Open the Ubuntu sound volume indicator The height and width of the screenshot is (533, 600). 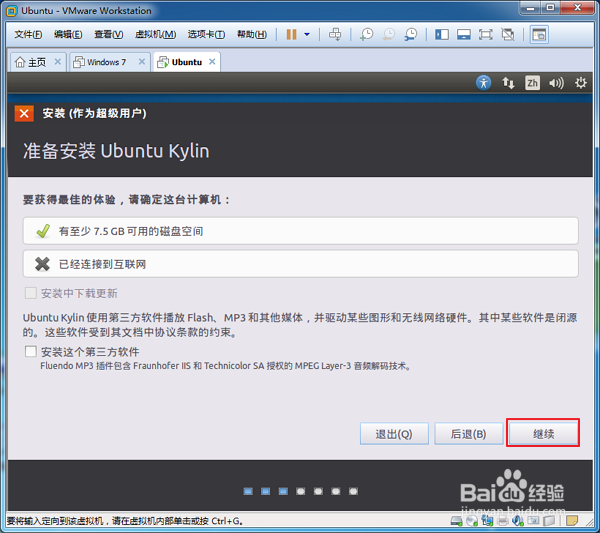click(x=556, y=83)
